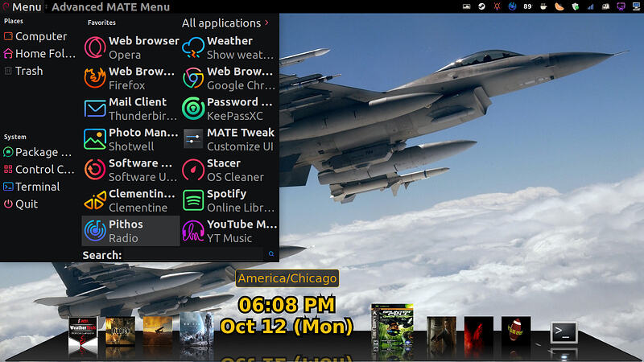Click the astronaut planet dock thumbnail
The image size is (644, 362).
(196, 331)
